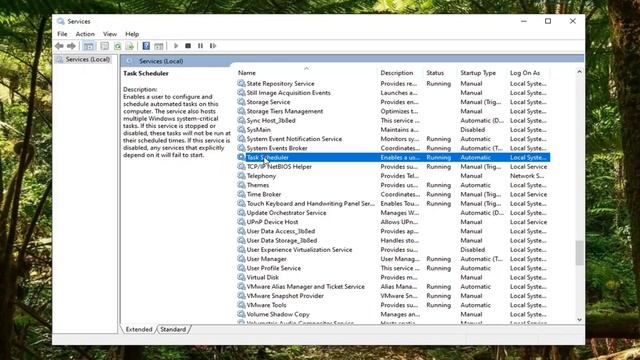
Task: Switch to the Extended tab
Action: coord(139,329)
